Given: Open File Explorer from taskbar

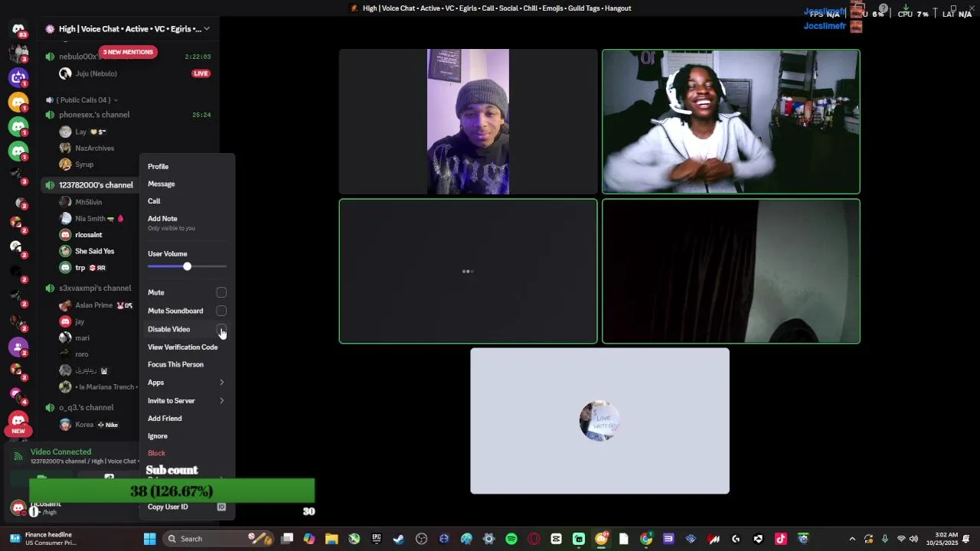Looking at the screenshot, I should [x=332, y=539].
